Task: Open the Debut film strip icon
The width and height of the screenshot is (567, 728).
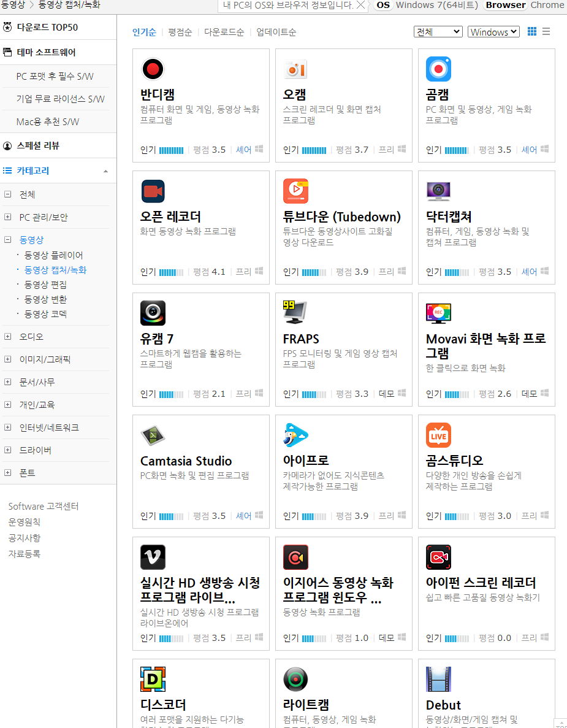Action: coord(438,680)
